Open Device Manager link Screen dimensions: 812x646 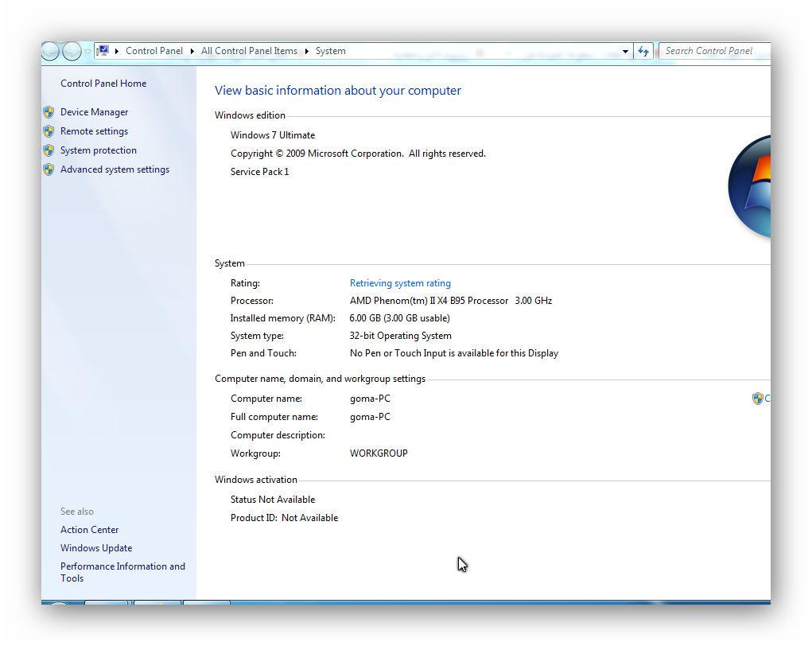95,112
